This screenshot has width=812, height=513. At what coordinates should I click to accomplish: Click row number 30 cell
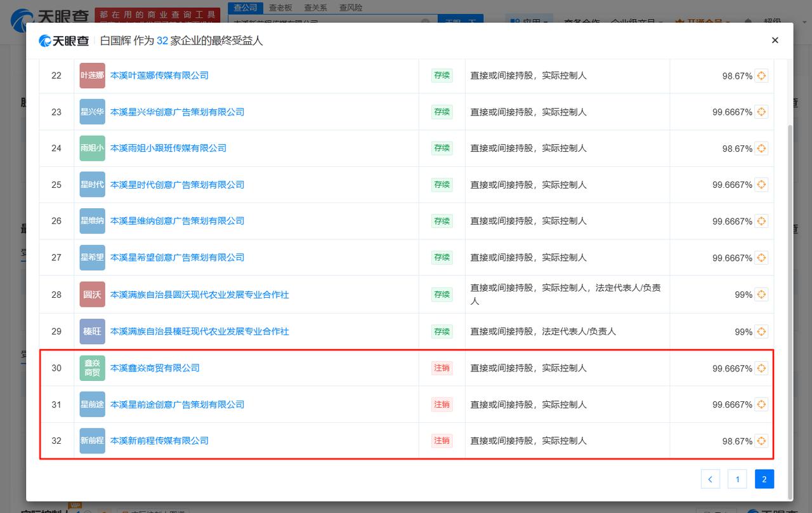pyautogui.click(x=56, y=368)
